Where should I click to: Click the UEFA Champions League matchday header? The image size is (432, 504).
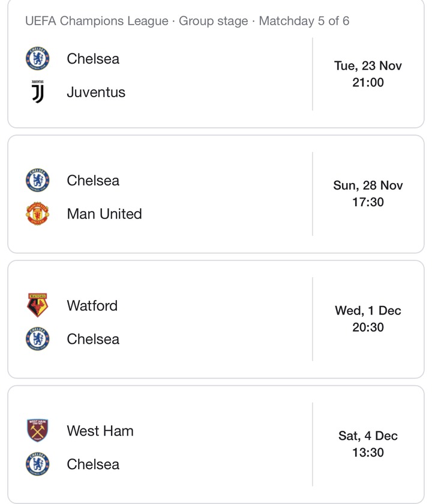(187, 21)
